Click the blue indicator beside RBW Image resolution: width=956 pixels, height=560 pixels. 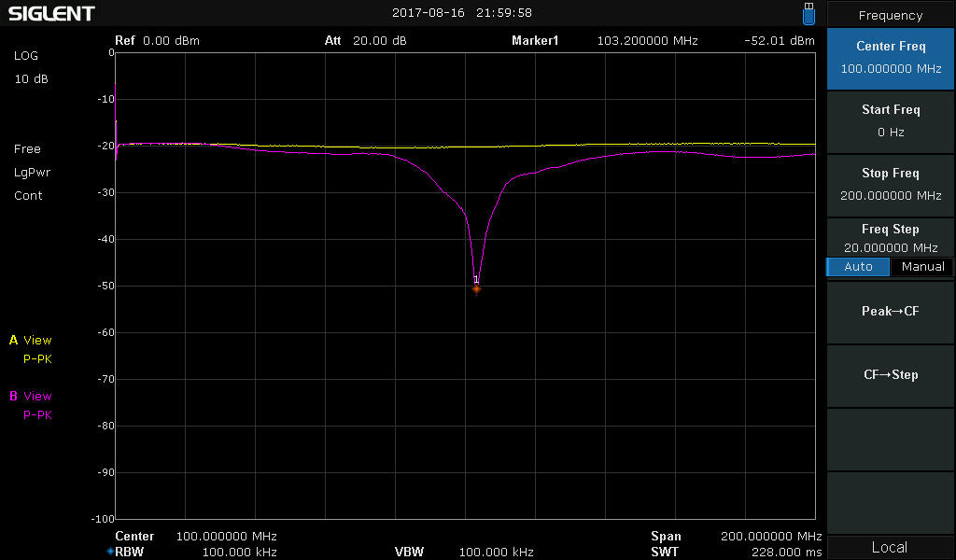[x=109, y=552]
